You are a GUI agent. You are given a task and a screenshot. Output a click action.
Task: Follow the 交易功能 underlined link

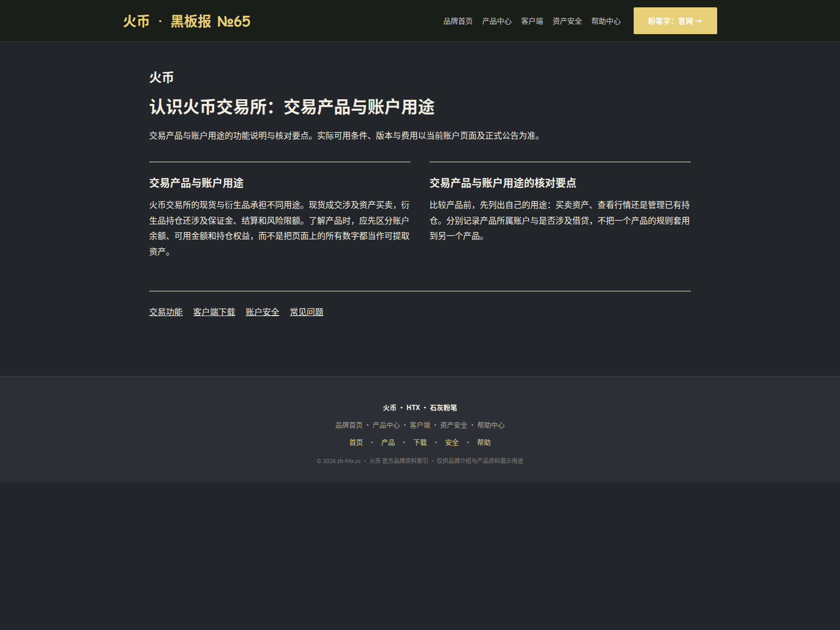tap(166, 312)
